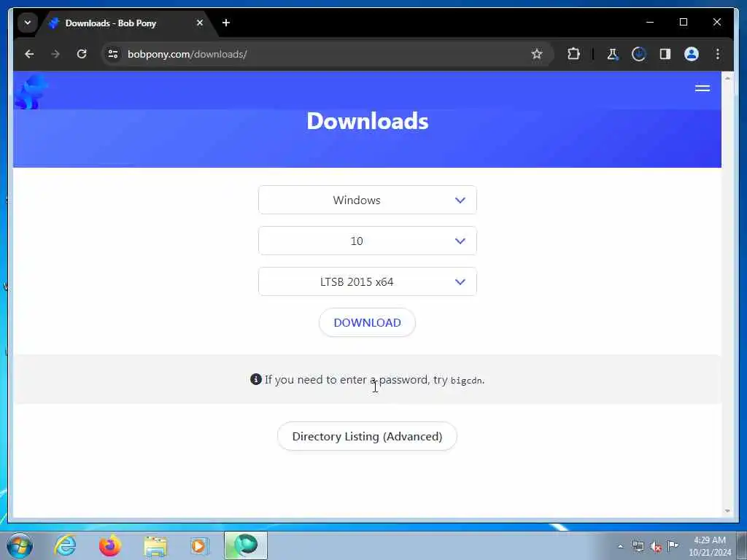Screen dimensions: 747x560
Task: Launch Firefox from the taskbar
Action: (110, 545)
